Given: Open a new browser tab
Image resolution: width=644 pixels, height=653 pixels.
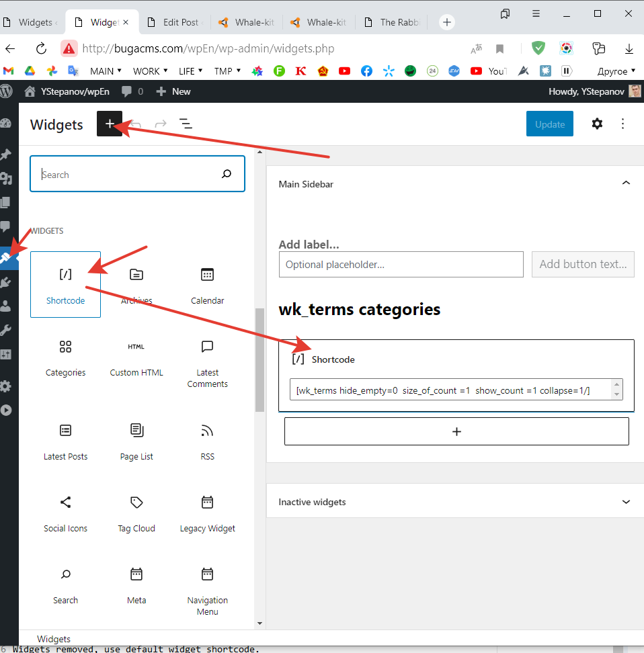Looking at the screenshot, I should click(x=447, y=22).
